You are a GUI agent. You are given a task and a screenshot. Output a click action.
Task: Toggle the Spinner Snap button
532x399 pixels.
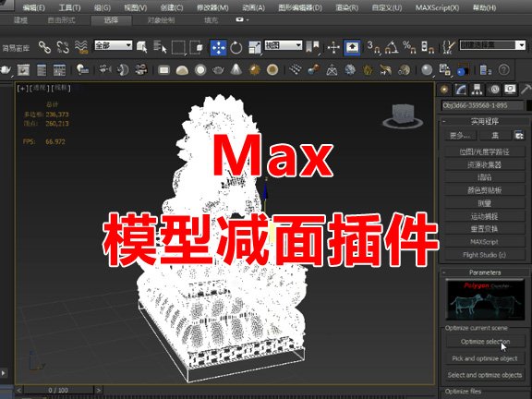pyautogui.click(x=428, y=47)
